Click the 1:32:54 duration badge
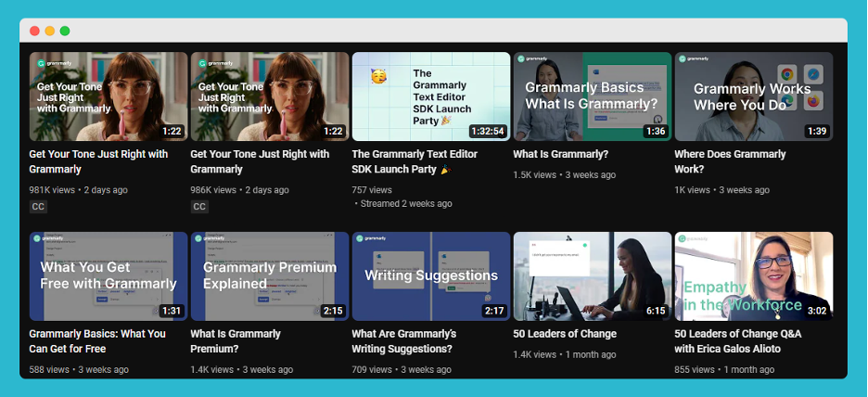 487,131
